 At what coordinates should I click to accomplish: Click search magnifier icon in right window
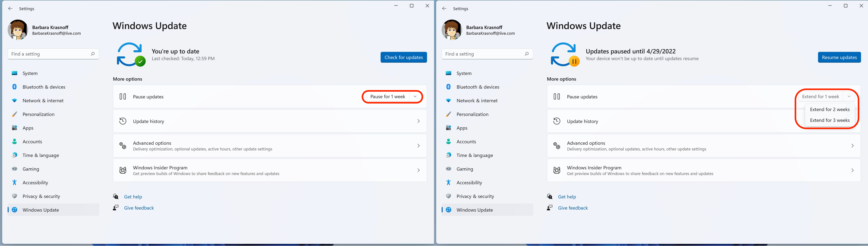pos(527,54)
